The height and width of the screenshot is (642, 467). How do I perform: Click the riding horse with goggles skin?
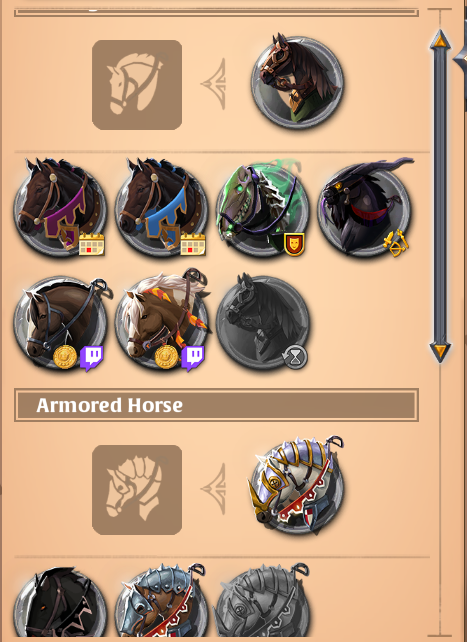pos(297,82)
